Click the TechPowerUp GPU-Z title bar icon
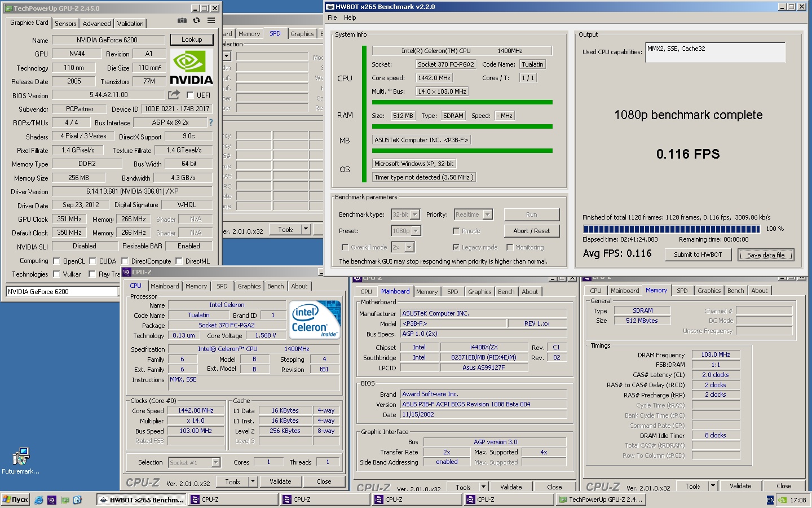Viewport: 812px width, 508px height. [8, 8]
